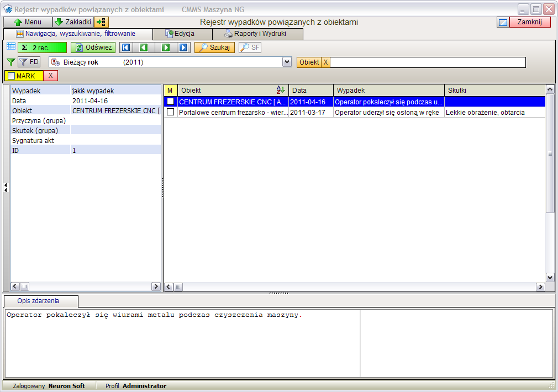This screenshot has width=558, height=392.
Task: Click the Obiekt filter text field
Action: 428,62
